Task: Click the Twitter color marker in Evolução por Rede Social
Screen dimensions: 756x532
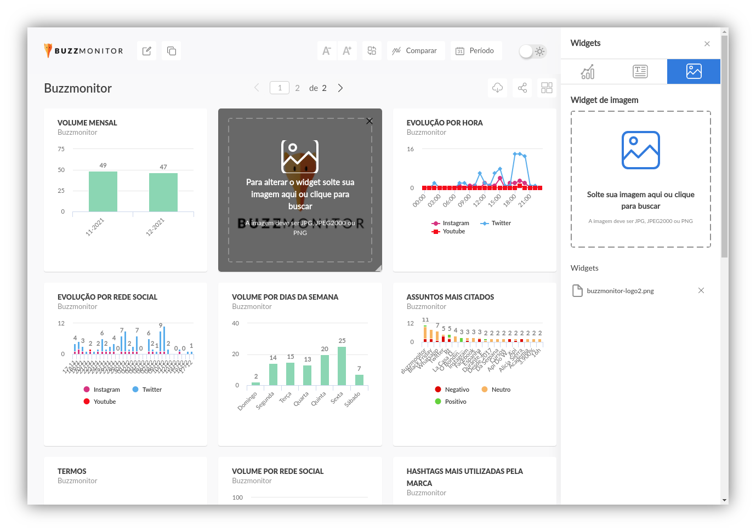Action: 135,390
